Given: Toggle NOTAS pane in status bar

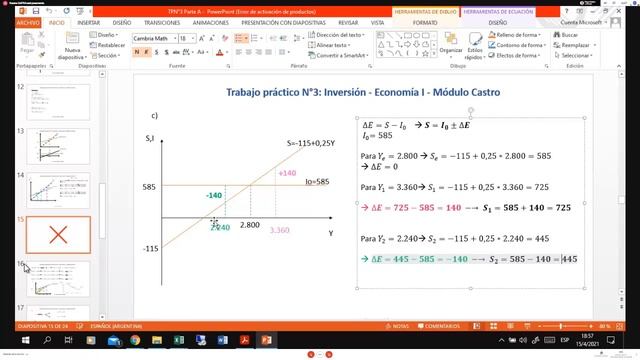Looking at the screenshot, I should tap(397, 326).
